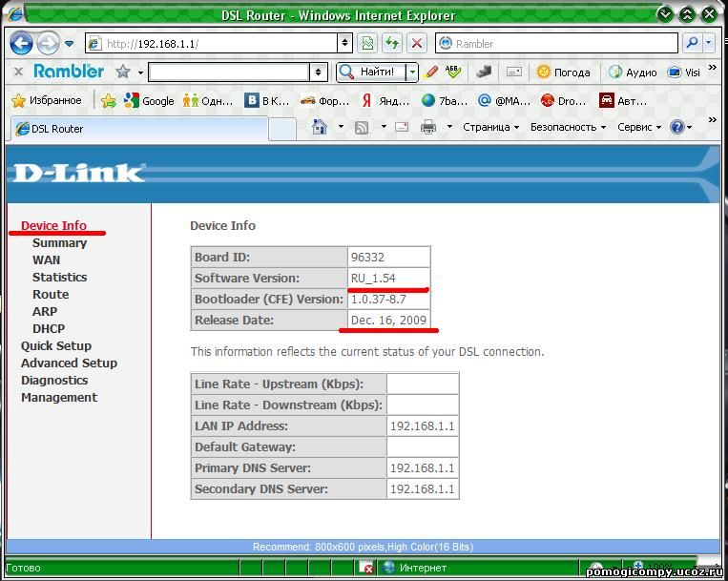Click the Rambler toolbar mail envelope icon
Image resolution: width=728 pixels, height=581 pixels.
coord(514,72)
